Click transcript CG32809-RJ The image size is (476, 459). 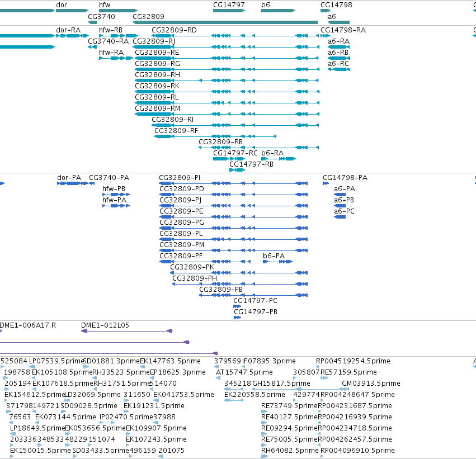click(154, 41)
